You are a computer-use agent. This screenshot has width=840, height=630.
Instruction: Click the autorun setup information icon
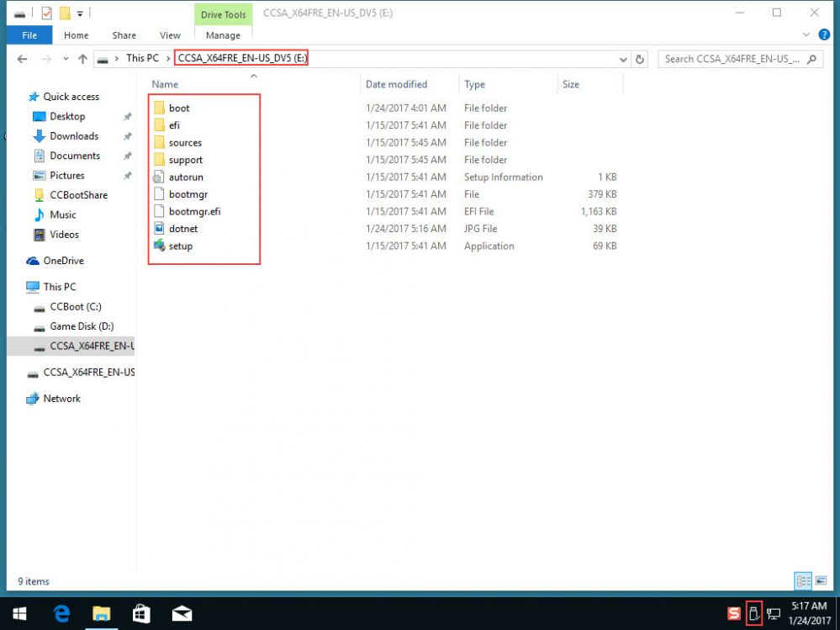pos(160,177)
